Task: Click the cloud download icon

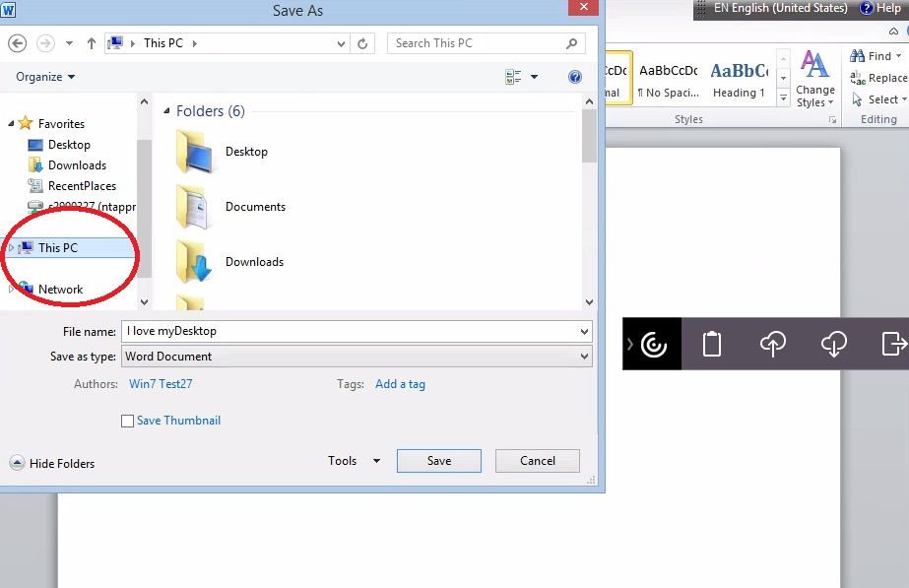Action: point(833,344)
